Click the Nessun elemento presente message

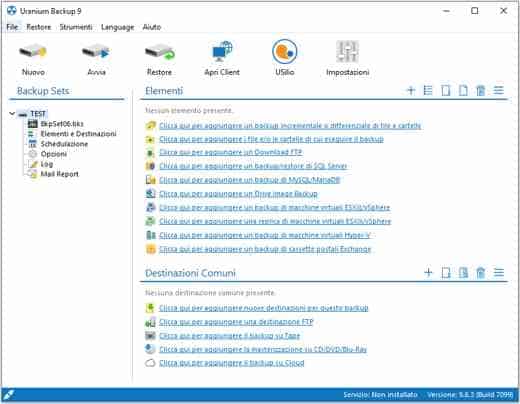[189, 110]
